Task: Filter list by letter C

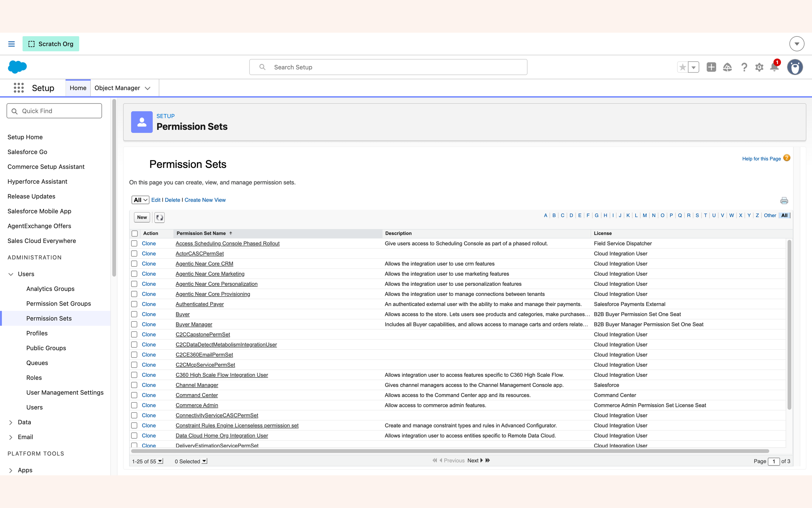Action: (562, 215)
